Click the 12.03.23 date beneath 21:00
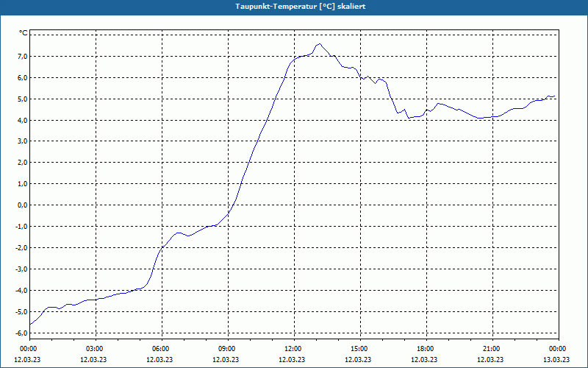Viewport: 588px width, 368px height. (490, 359)
